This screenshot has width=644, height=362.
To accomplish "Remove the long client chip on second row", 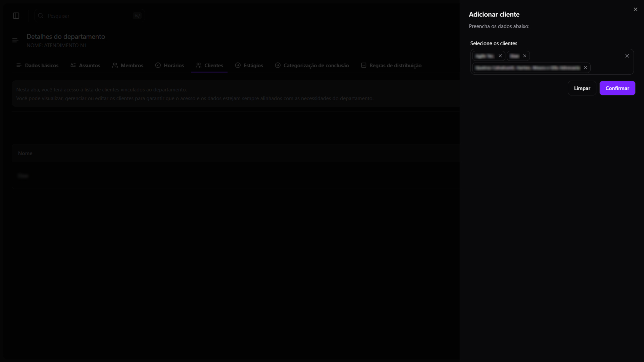I will [585, 68].
